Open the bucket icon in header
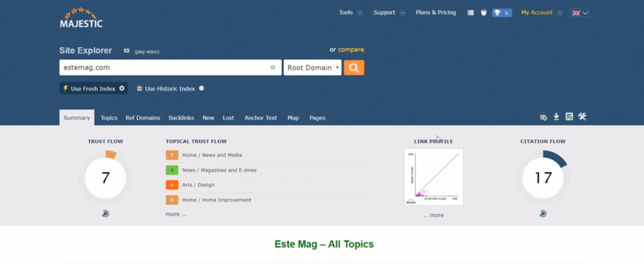This screenshot has height=265, width=644. [x=484, y=13]
